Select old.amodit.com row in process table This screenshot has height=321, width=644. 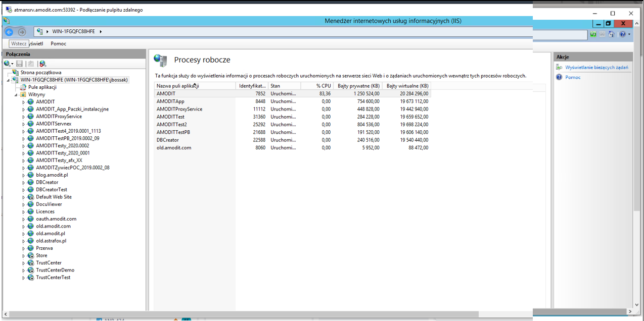pos(293,148)
